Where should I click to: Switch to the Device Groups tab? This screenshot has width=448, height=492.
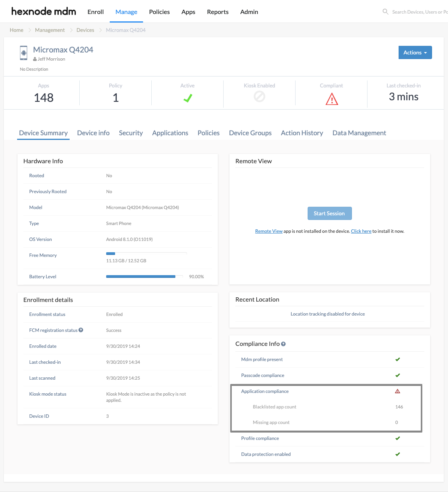click(x=250, y=133)
